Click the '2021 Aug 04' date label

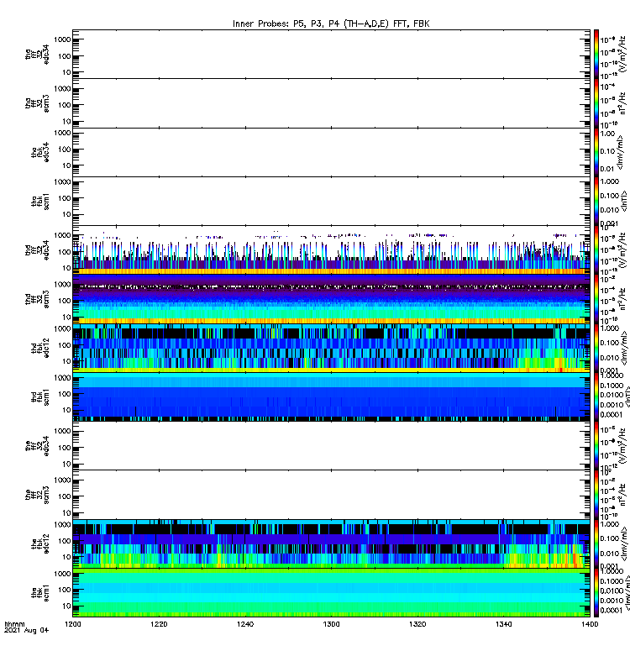point(27,630)
